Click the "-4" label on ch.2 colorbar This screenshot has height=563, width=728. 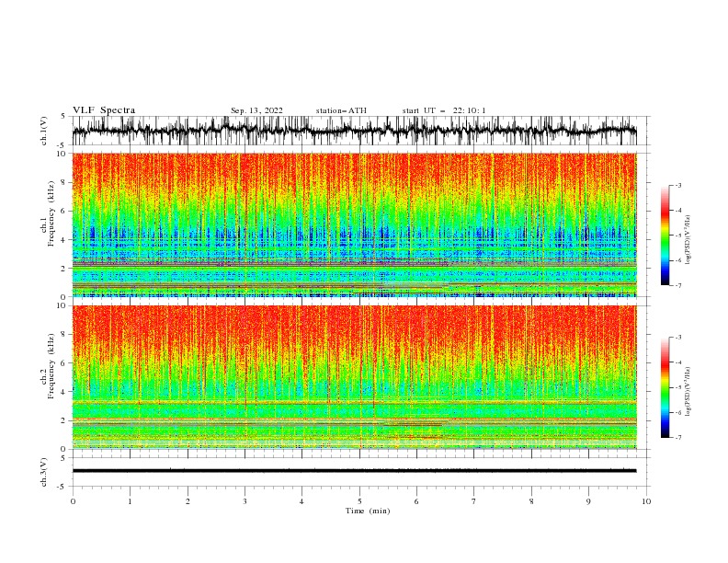pyautogui.click(x=678, y=362)
